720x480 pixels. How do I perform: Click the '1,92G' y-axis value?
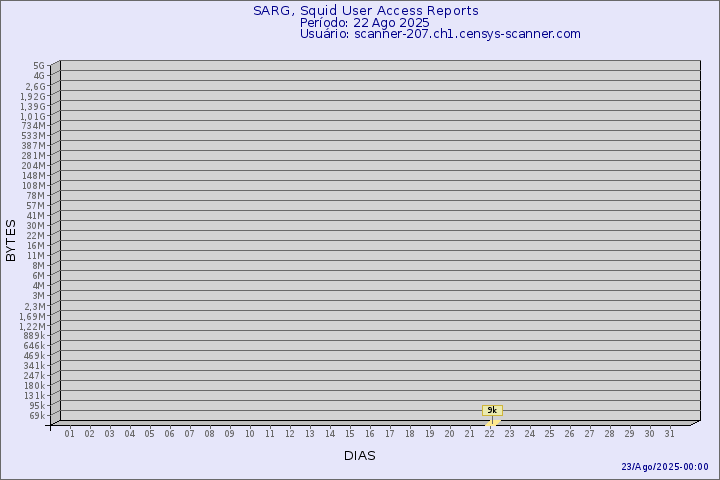(x=33, y=96)
